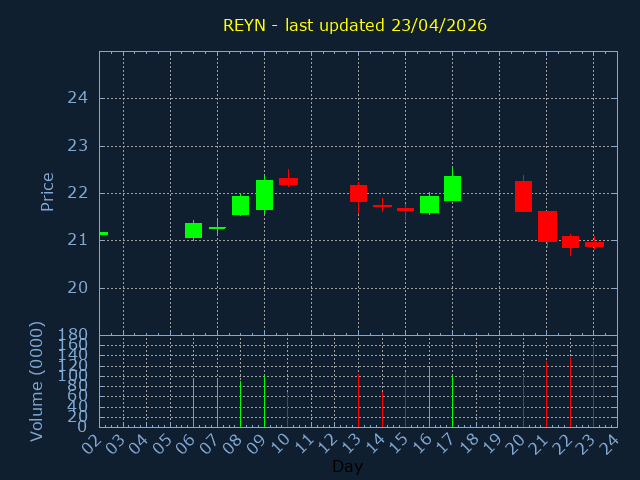Click the green candlestick on day 17

(452, 188)
